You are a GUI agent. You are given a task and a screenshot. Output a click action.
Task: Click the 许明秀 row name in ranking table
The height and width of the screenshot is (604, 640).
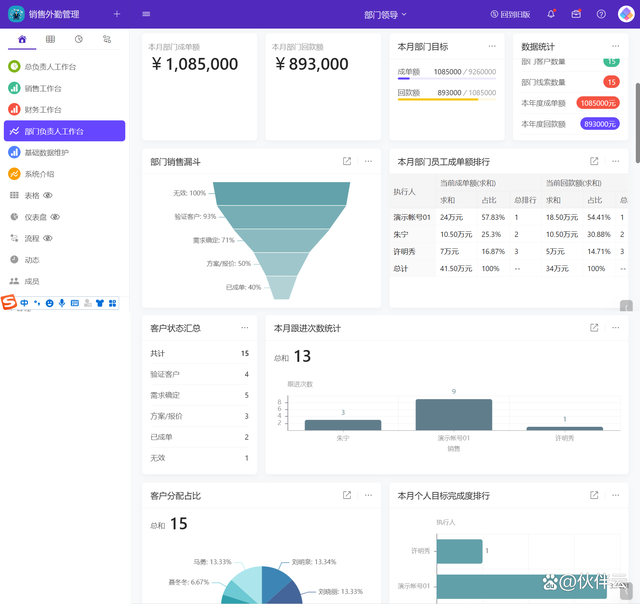[x=404, y=251]
